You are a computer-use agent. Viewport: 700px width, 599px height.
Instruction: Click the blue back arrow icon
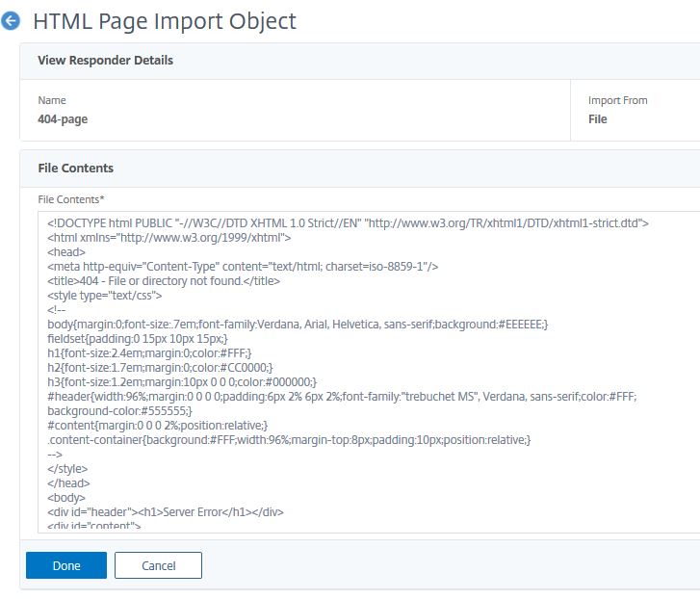point(11,21)
